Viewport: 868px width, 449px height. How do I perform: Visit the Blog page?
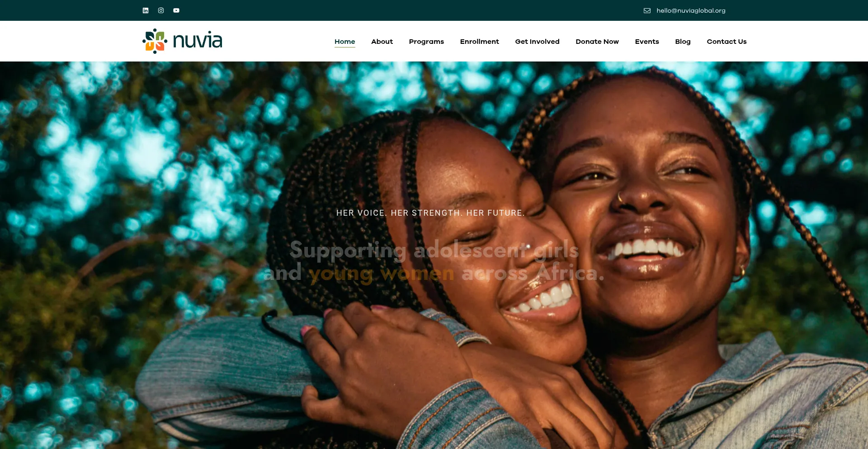(683, 42)
